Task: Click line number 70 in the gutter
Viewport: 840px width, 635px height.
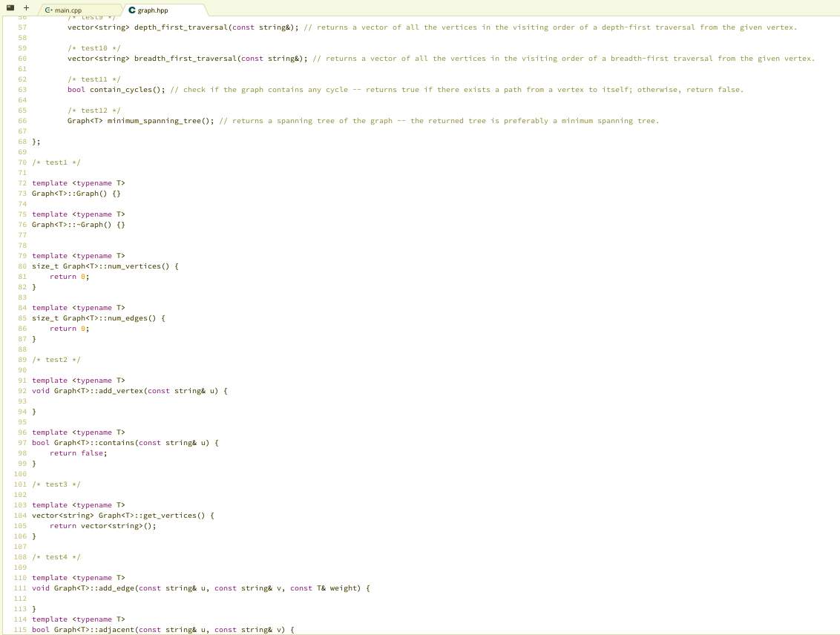Action: [22, 162]
